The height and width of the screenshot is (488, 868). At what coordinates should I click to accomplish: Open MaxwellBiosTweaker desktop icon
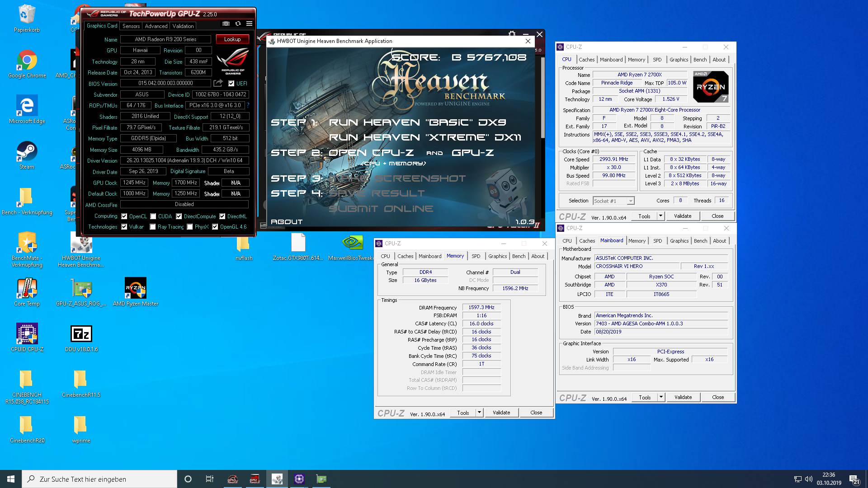tap(352, 247)
